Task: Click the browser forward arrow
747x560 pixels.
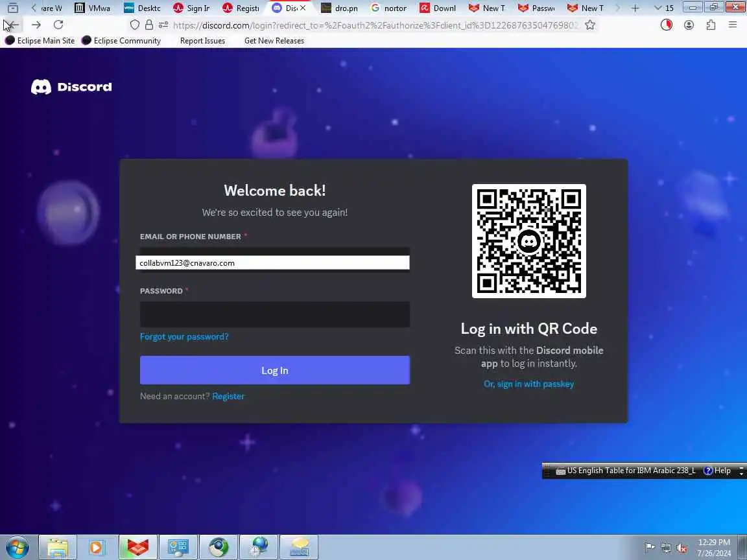Action: point(36,25)
